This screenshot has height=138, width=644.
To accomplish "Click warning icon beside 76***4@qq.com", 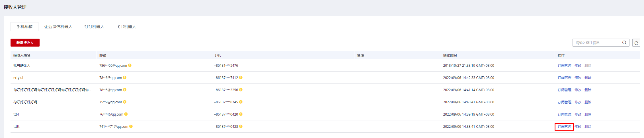I will (126, 114).
